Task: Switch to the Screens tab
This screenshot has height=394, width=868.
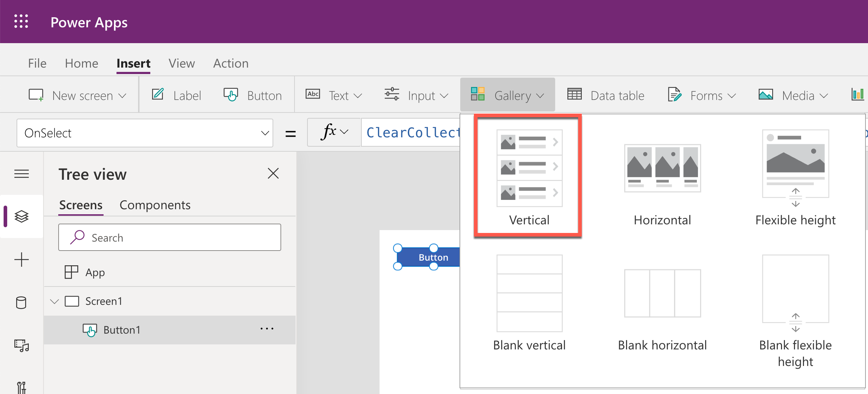Action: click(x=79, y=204)
